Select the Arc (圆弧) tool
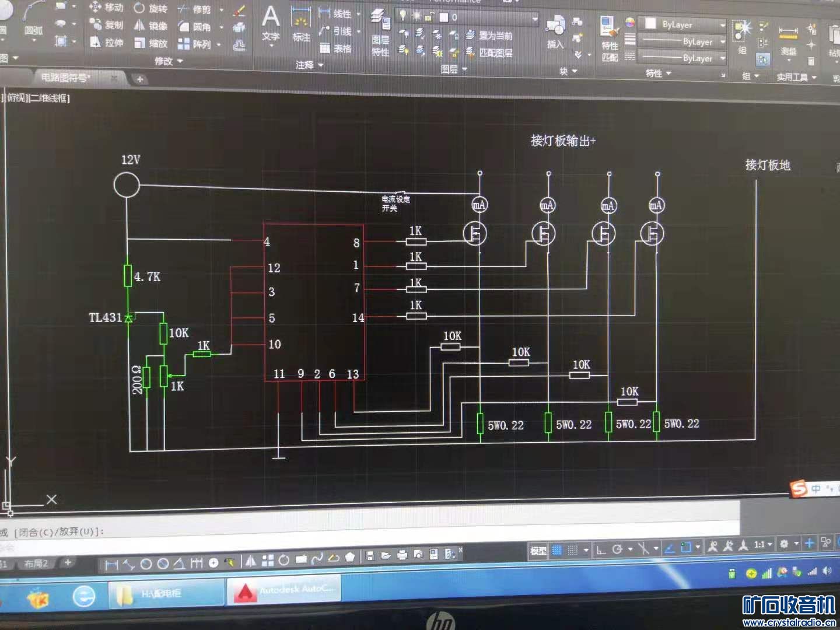The width and height of the screenshot is (840, 630). [x=33, y=19]
